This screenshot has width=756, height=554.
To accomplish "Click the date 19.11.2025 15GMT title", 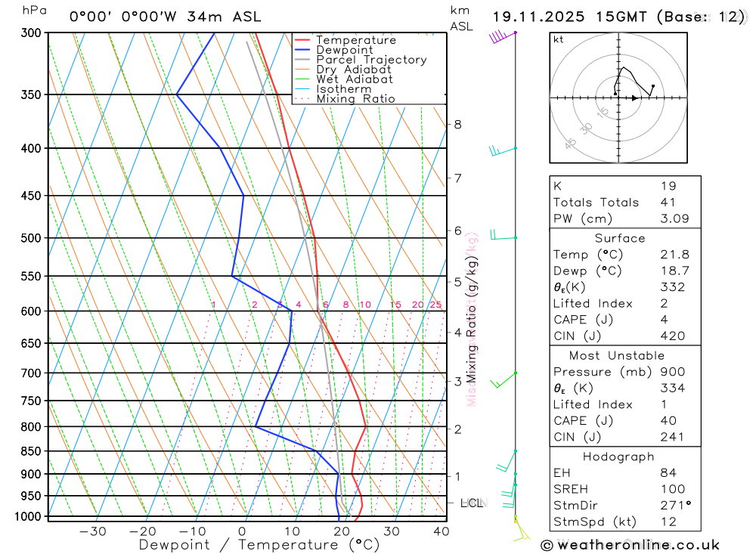I will (569, 17).
